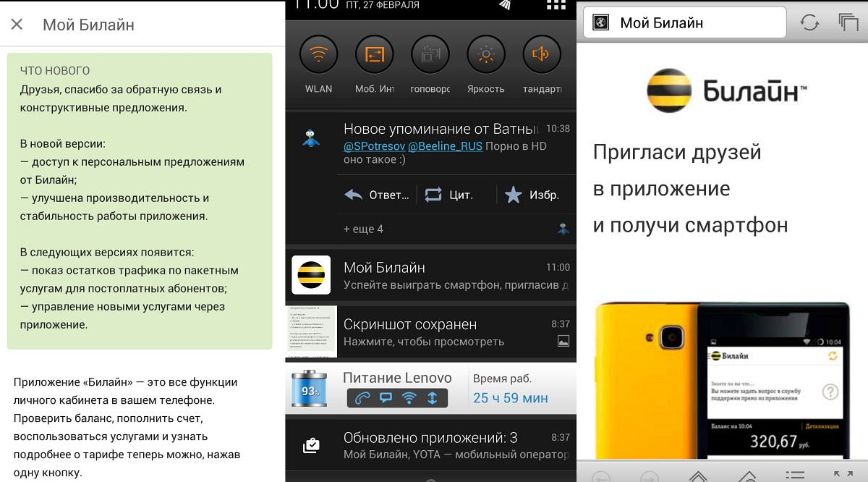The height and width of the screenshot is (482, 868).
Task: Tap Избр. to favorite the tweet
Action: coord(532,195)
